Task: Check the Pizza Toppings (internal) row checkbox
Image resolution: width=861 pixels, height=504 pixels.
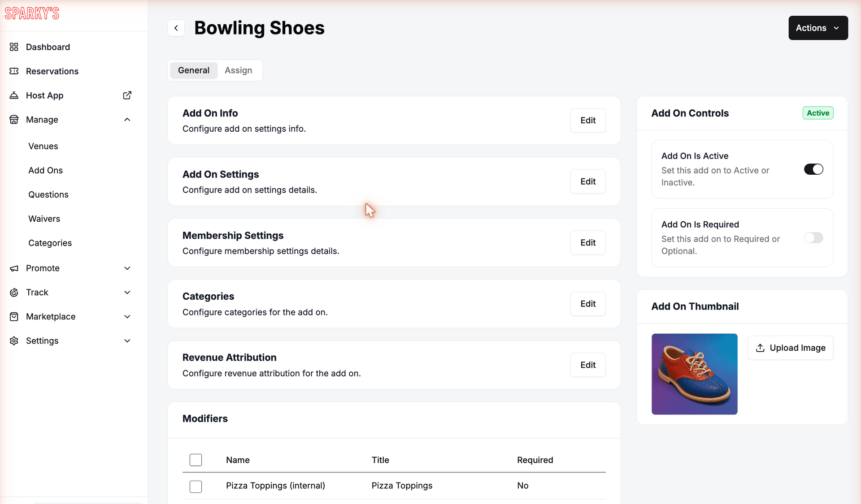Action: tap(196, 487)
